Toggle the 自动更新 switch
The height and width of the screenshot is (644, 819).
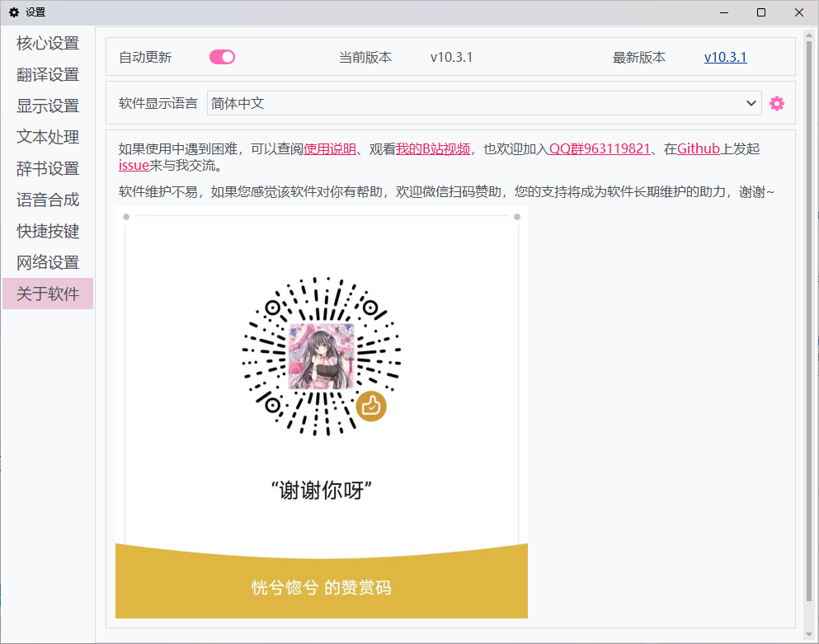click(221, 56)
